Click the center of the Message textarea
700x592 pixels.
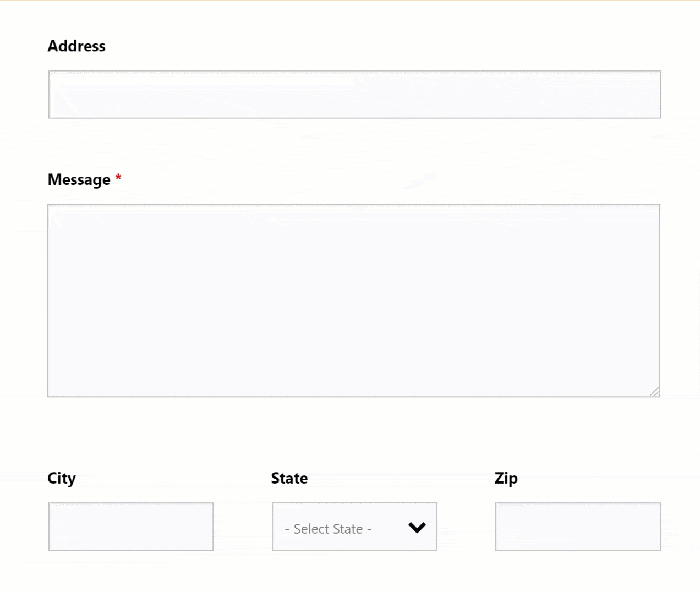click(353, 300)
